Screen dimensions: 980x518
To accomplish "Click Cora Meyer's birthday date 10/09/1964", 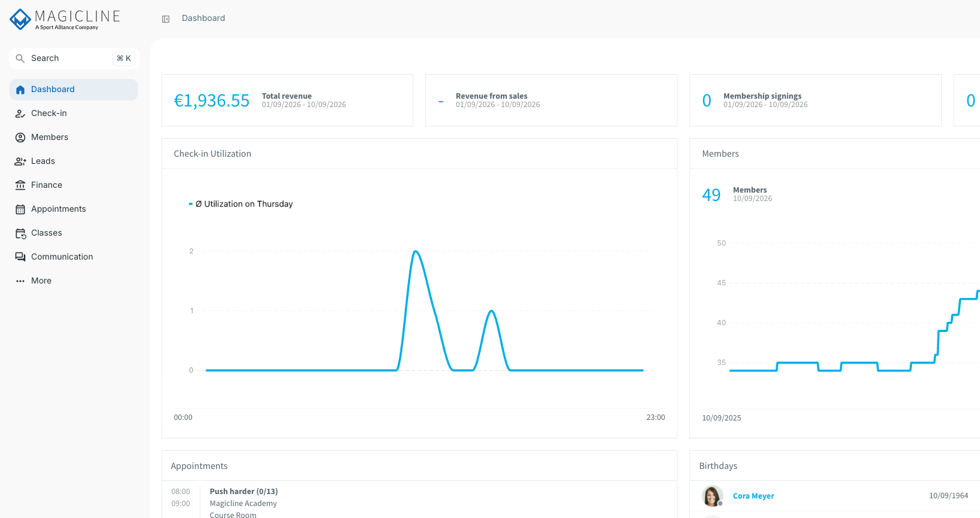I will tap(948, 496).
